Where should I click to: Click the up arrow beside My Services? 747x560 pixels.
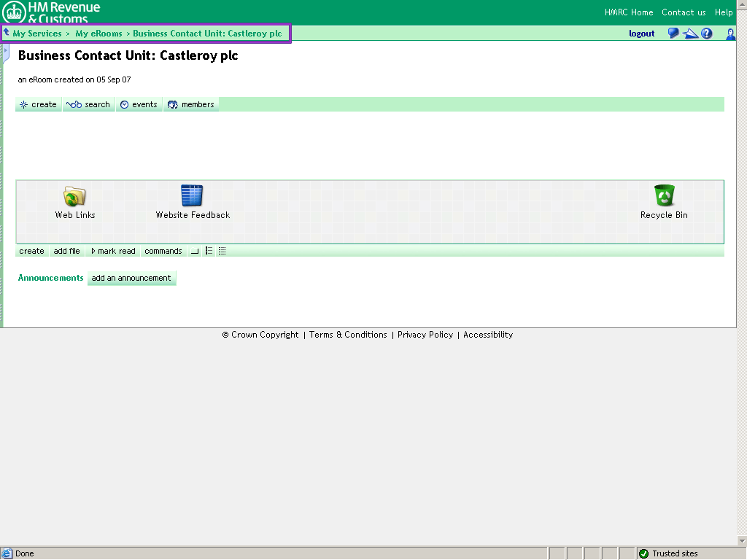(7, 33)
